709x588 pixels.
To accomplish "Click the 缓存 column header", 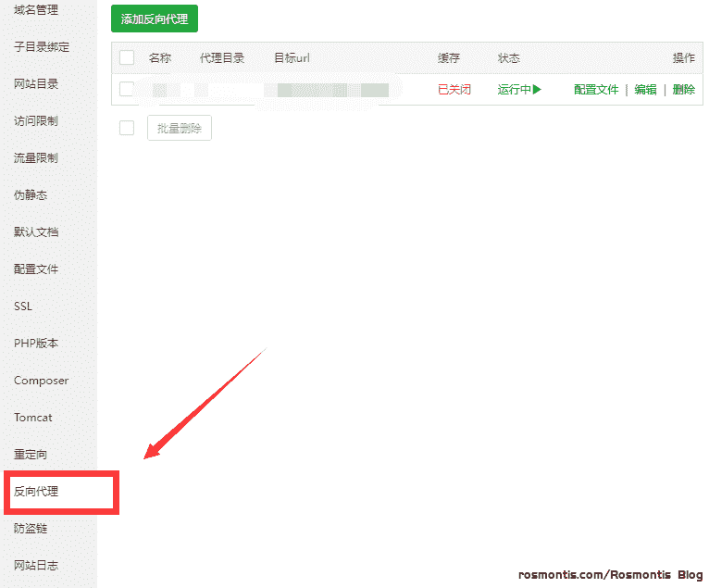I will 449,58.
